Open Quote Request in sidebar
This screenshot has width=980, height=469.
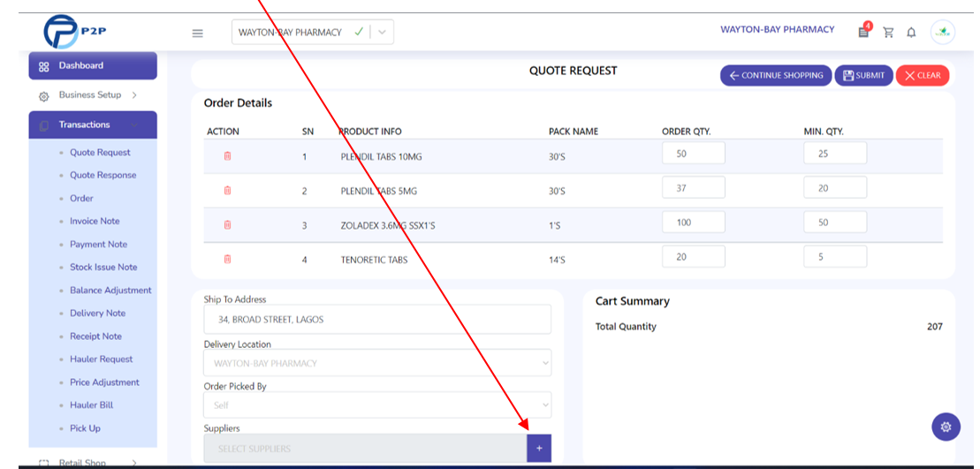pyautogui.click(x=100, y=153)
